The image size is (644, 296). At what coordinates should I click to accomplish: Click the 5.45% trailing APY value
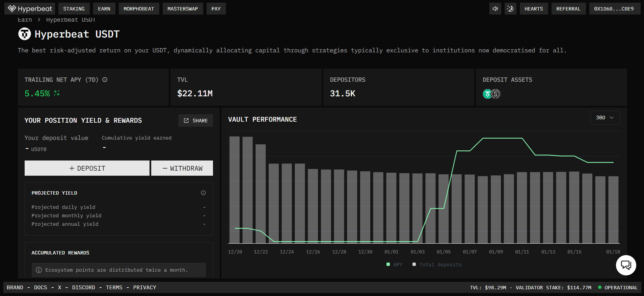click(x=37, y=94)
